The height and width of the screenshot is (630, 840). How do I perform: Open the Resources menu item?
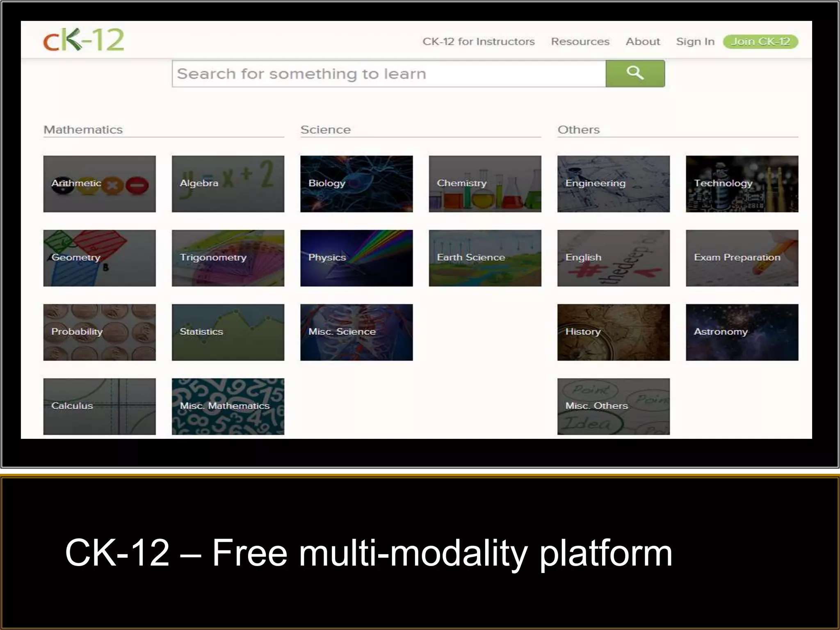tap(580, 41)
